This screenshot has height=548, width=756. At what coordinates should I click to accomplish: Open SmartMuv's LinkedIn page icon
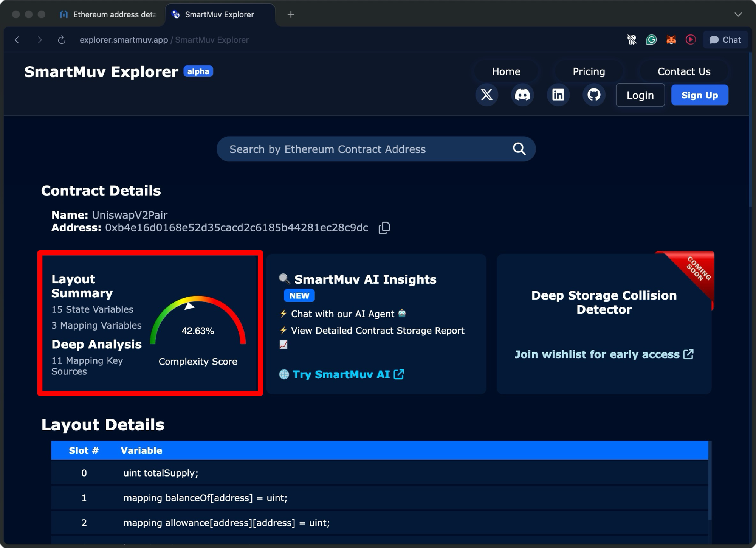click(558, 95)
